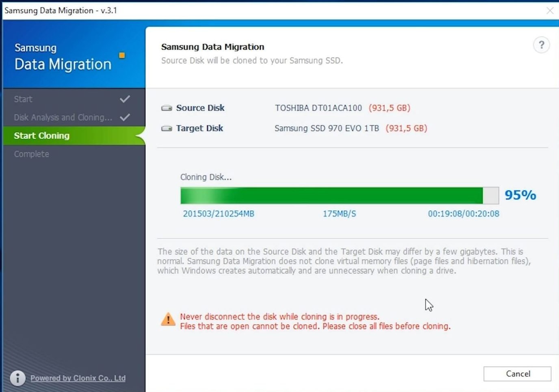Select the Samsung Data Migration title heading
The image size is (559, 392).
(212, 47)
